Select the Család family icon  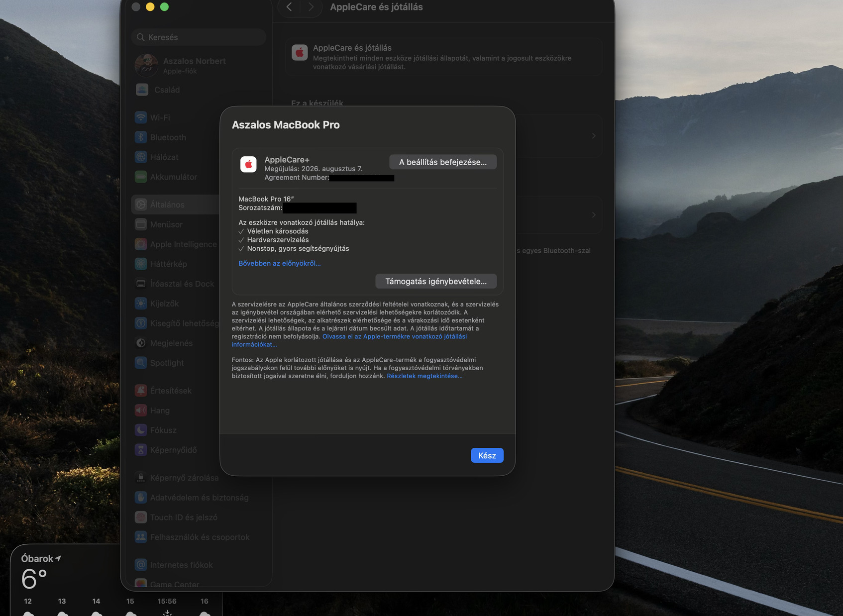pyautogui.click(x=142, y=90)
